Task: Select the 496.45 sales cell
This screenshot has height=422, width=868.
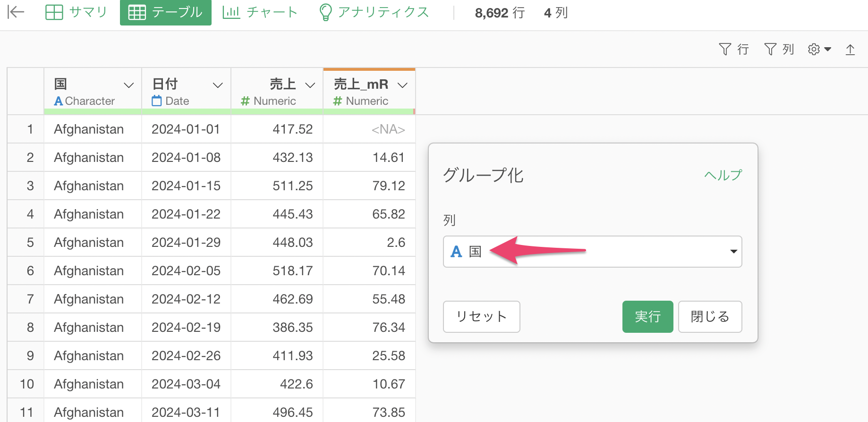Action: 277,410
